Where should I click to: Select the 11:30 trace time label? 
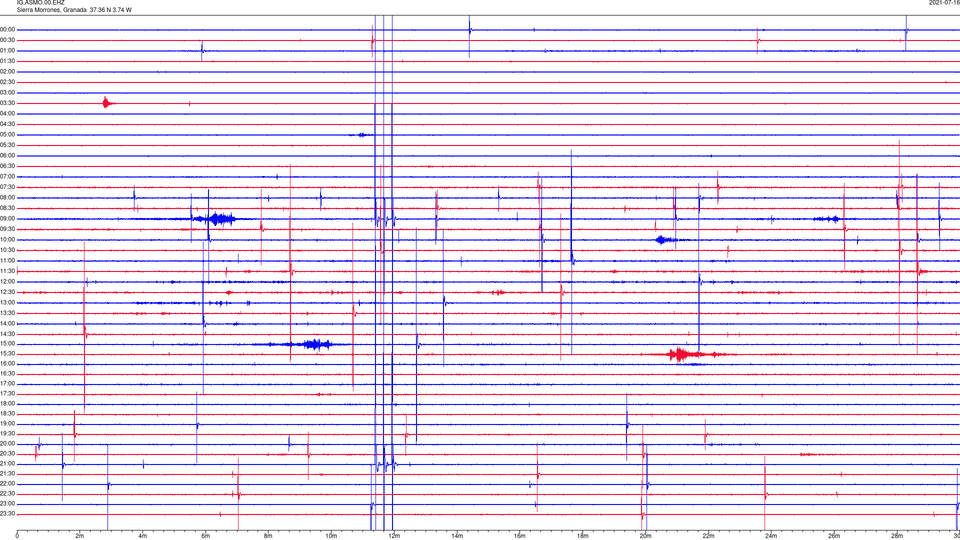tap(8, 271)
